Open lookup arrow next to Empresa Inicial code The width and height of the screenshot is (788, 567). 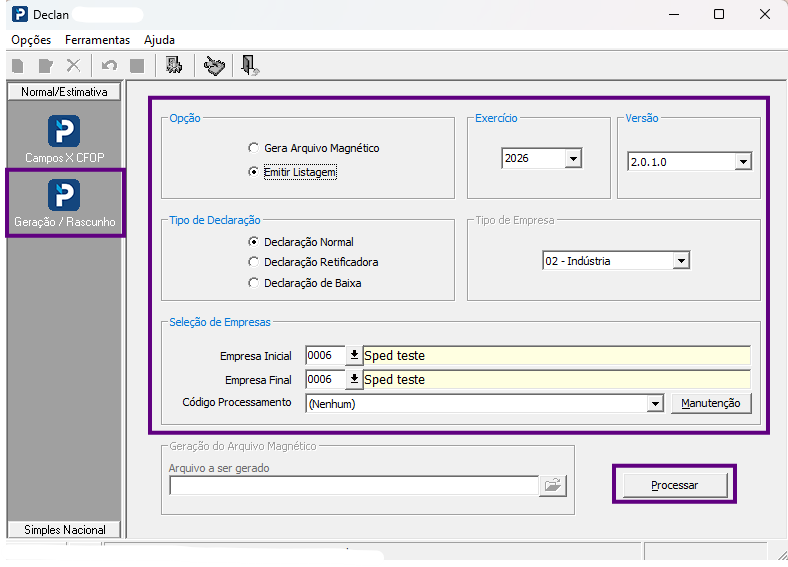click(x=354, y=355)
